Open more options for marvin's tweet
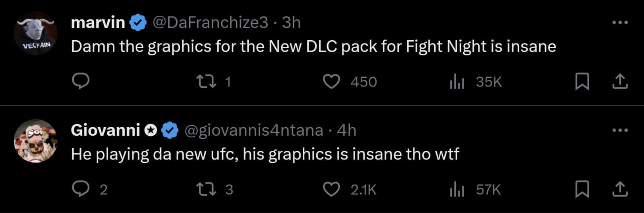 pyautogui.click(x=620, y=23)
